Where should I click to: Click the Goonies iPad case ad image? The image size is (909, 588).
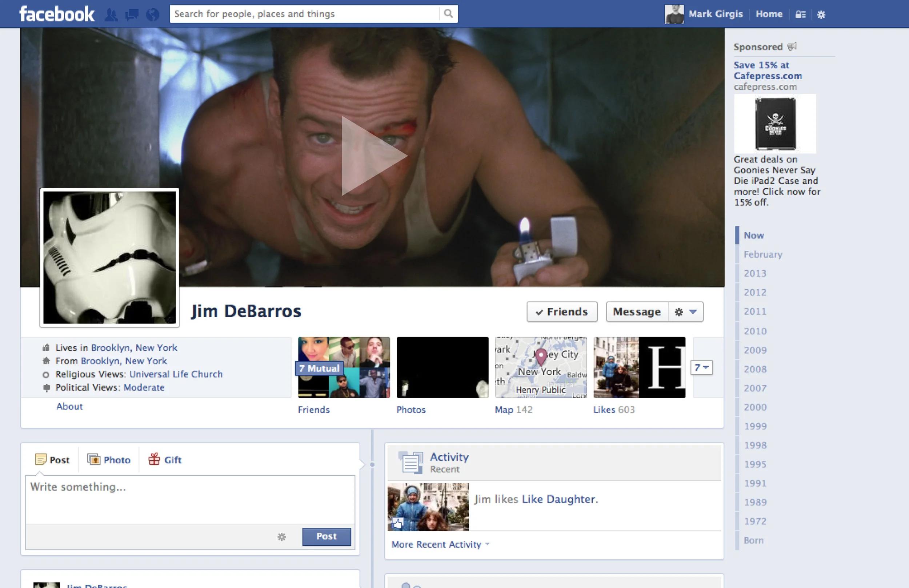775,124
